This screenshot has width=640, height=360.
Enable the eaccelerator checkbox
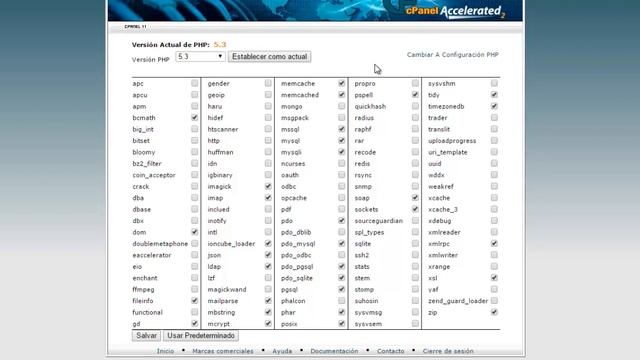pos(195,255)
